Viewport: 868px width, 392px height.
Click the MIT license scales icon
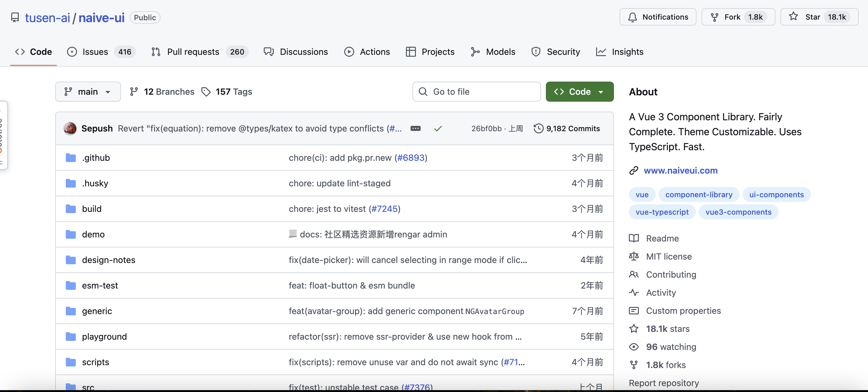coord(634,256)
